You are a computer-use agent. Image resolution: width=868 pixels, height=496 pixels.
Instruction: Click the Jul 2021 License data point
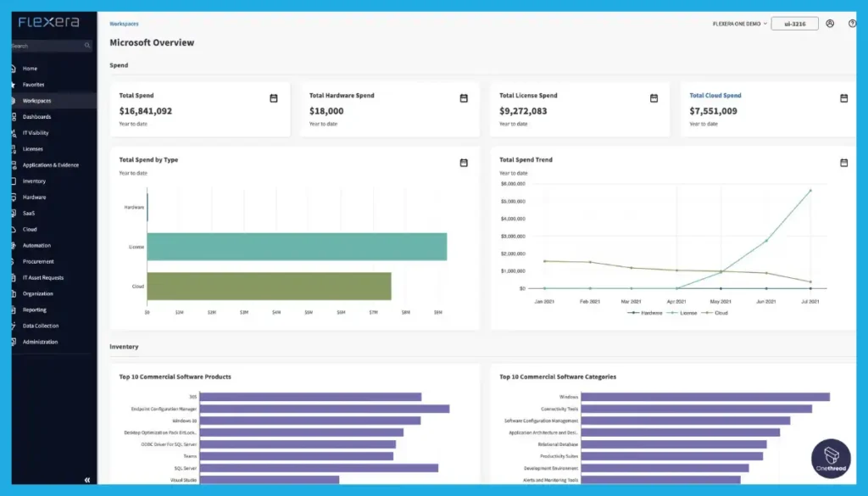point(810,191)
